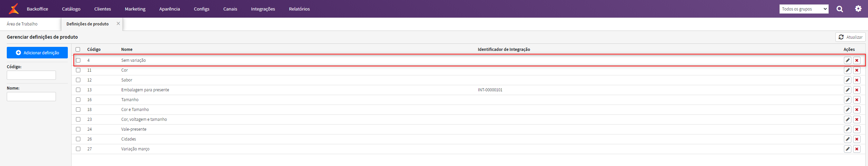Open the 'Todos os grupos' dropdown
The width and height of the screenshot is (868, 166).
804,9
